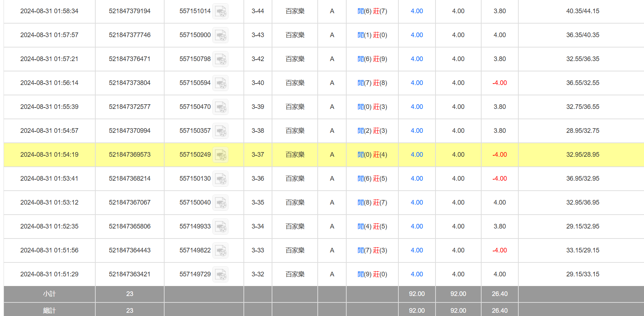
Task: Open replay icon next to 557150130
Action: [x=220, y=179]
